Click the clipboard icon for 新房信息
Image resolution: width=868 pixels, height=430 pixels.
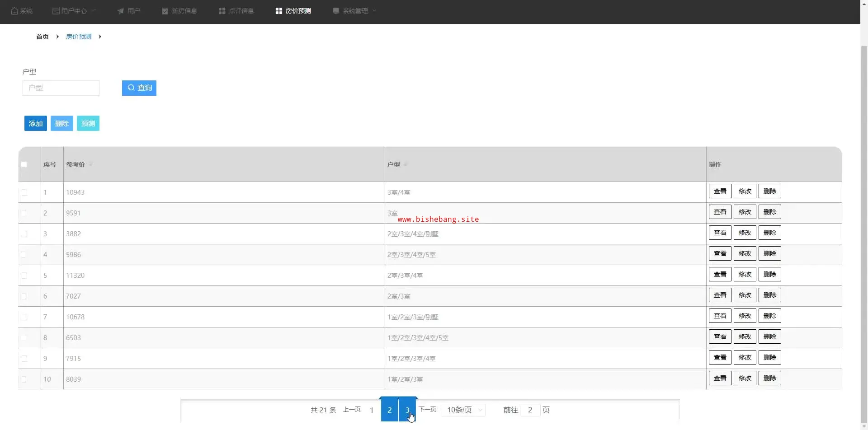point(165,11)
